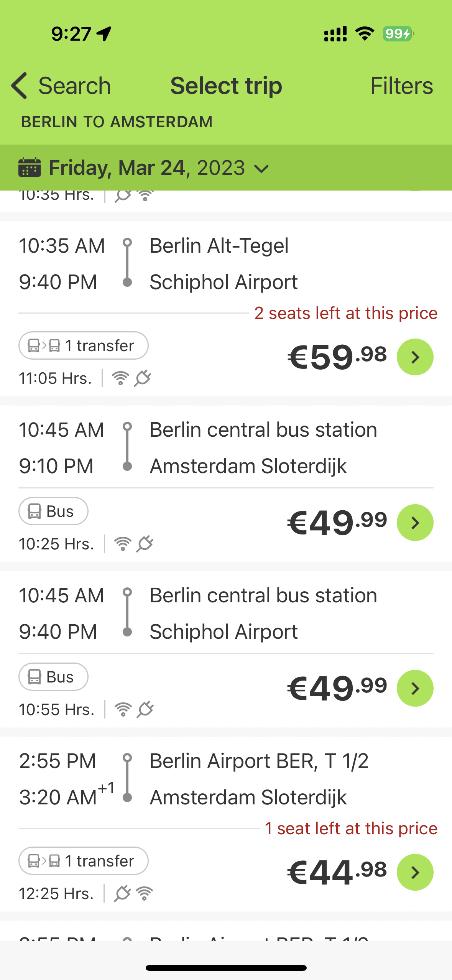Tap the '2 seats left at this price' notice
Image resolution: width=452 pixels, height=980 pixels.
click(345, 313)
